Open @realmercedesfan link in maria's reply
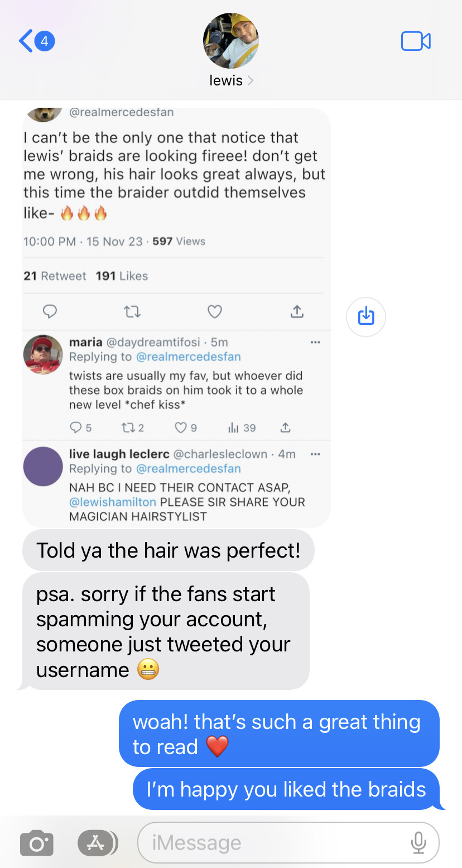462x868 pixels. point(189,357)
